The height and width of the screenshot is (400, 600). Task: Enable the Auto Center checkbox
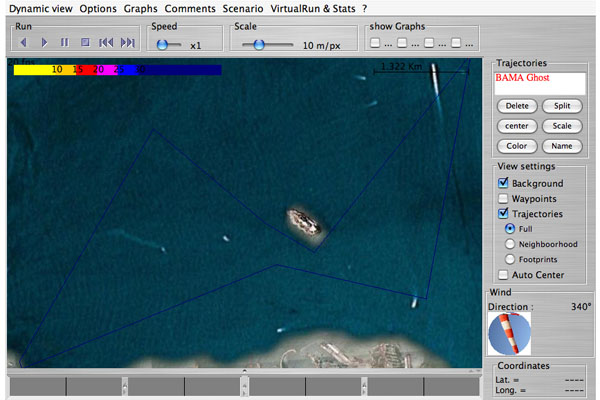503,274
